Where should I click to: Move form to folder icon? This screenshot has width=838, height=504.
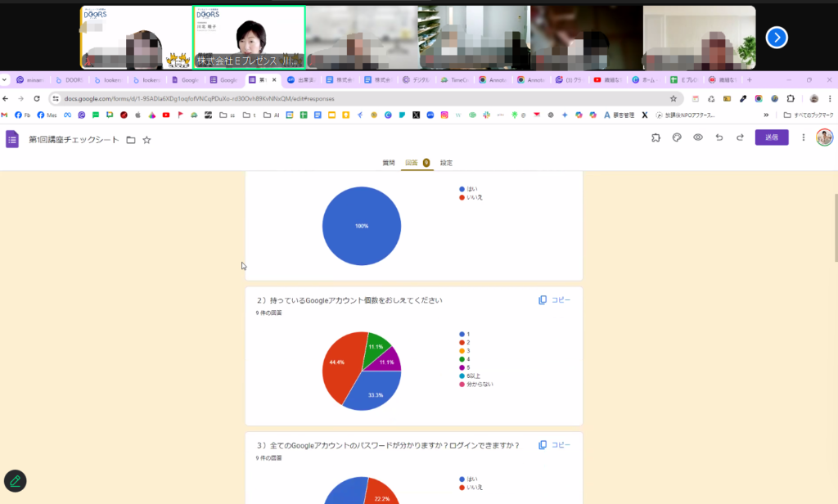(x=131, y=140)
